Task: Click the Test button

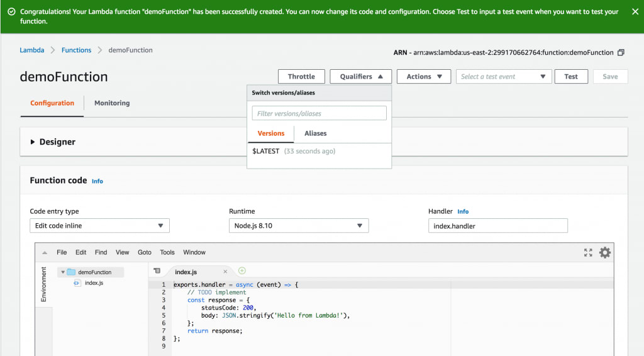Action: coord(571,76)
